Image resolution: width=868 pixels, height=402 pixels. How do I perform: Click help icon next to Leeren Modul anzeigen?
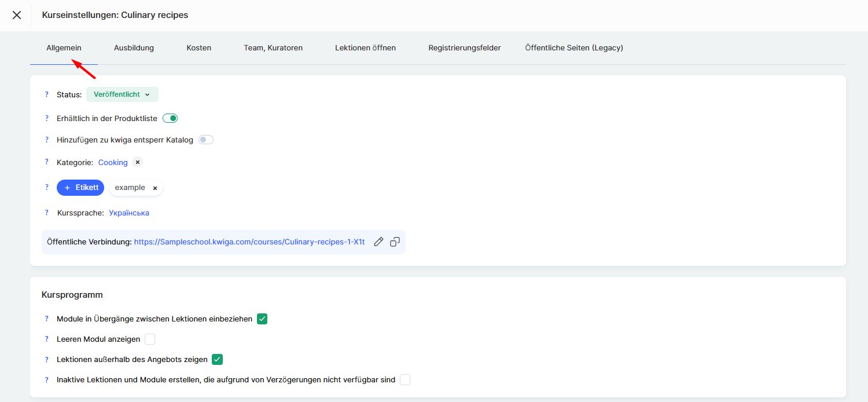(x=47, y=339)
